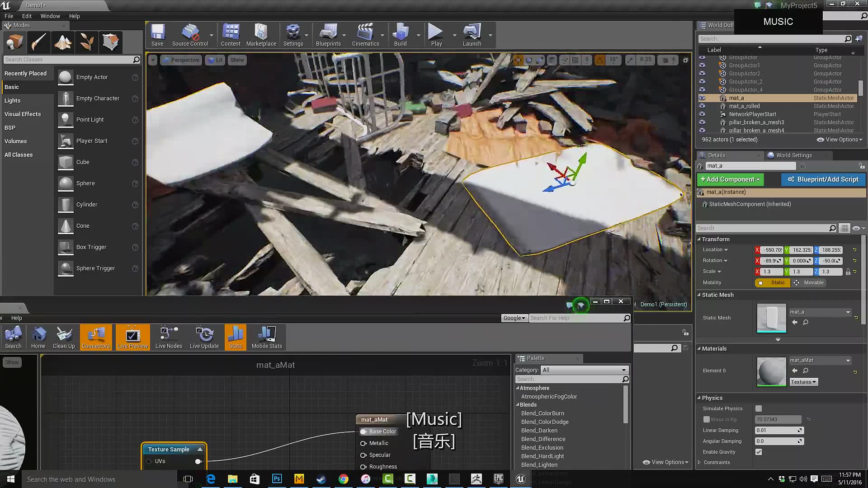Expand the Add Component dropdown
The width and height of the screenshot is (868, 488).
coord(730,179)
